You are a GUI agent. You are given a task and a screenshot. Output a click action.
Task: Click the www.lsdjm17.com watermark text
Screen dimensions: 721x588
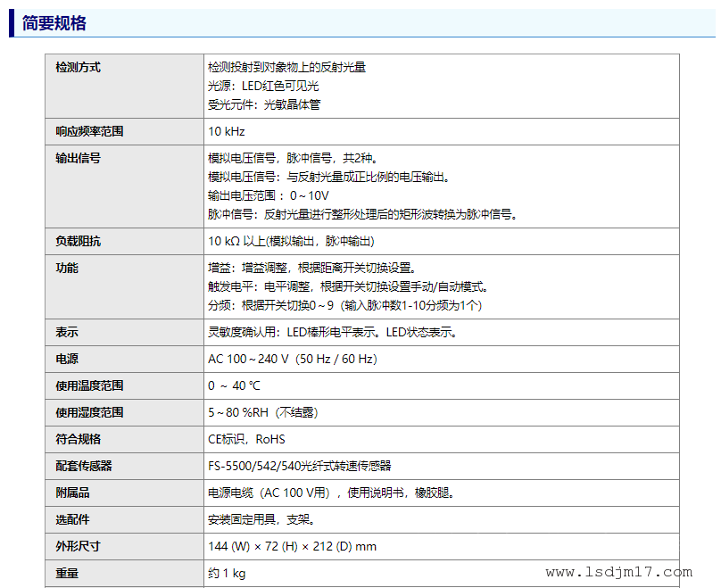point(618,573)
